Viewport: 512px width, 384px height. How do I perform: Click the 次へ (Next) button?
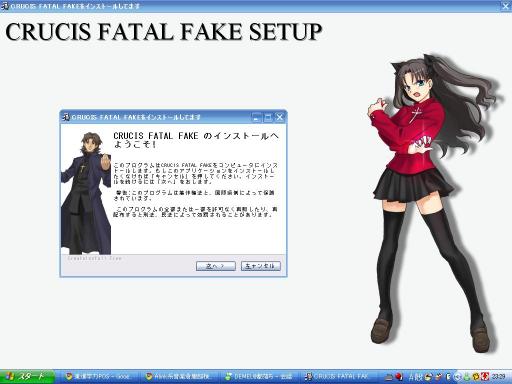pyautogui.click(x=216, y=266)
